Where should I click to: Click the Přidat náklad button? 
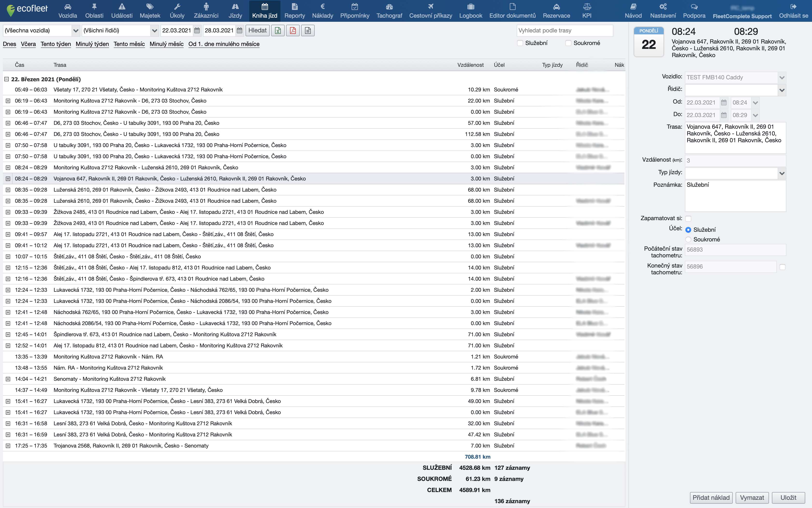[711, 498]
